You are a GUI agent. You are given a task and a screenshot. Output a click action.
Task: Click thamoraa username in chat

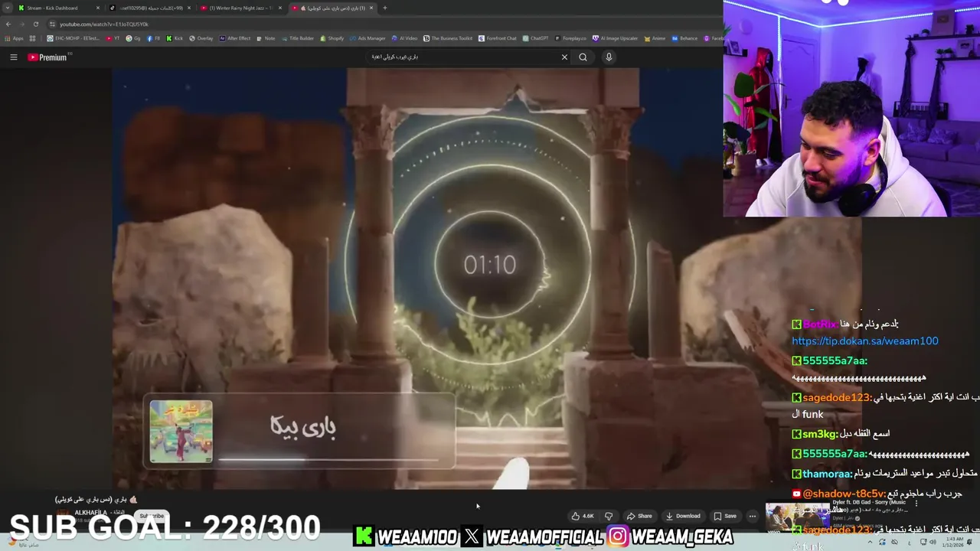tap(828, 474)
